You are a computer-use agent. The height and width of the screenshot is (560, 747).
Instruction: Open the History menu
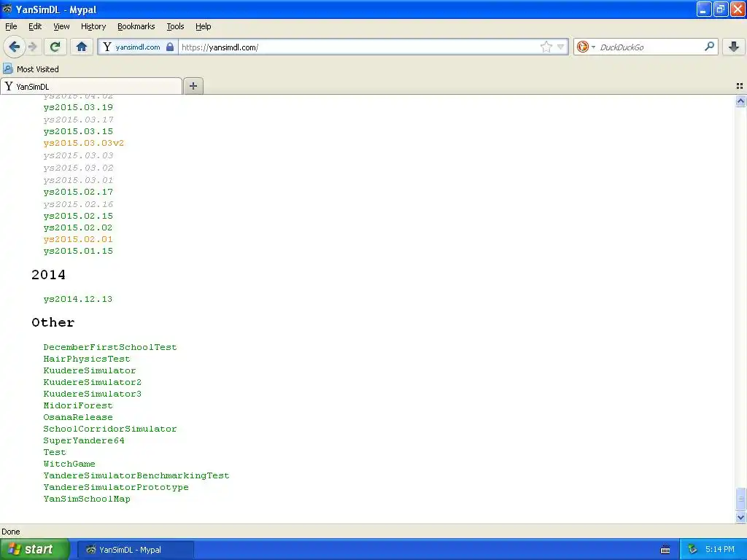93,27
